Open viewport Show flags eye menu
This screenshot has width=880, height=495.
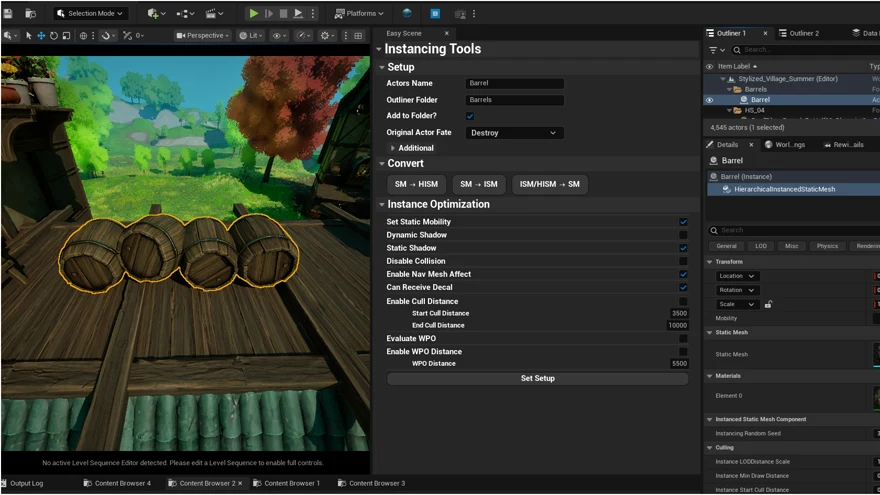[x=278, y=35]
